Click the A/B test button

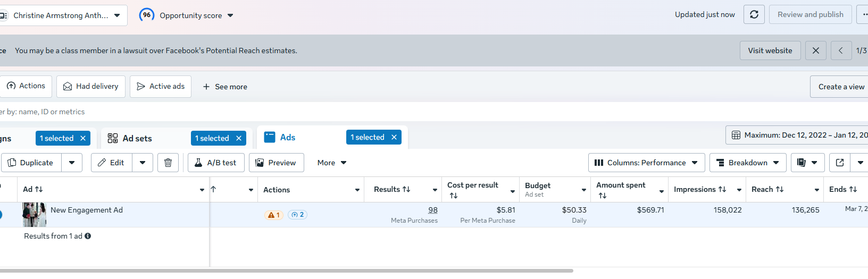point(215,163)
